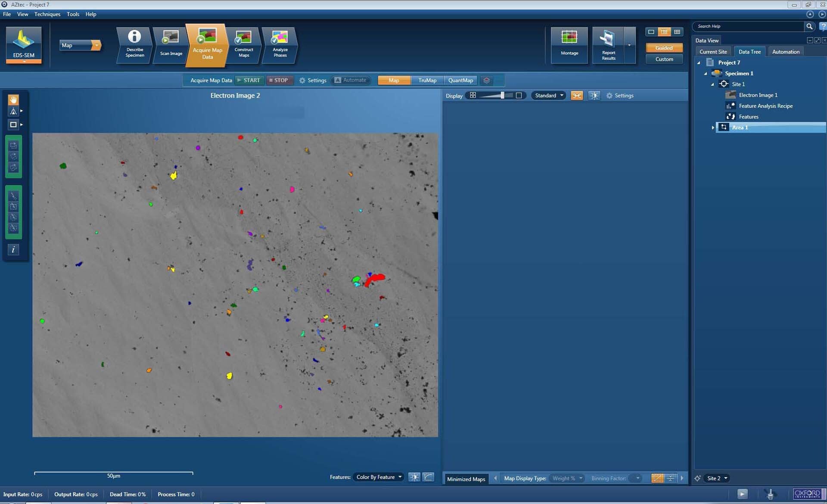Click the search magnifier icon
Image resolution: width=827 pixels, height=504 pixels.
(x=809, y=26)
